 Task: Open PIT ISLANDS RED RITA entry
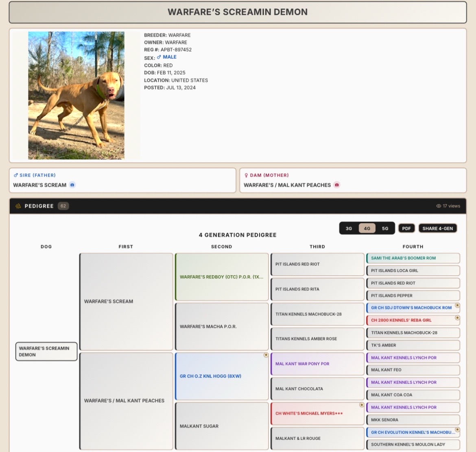[x=317, y=289]
